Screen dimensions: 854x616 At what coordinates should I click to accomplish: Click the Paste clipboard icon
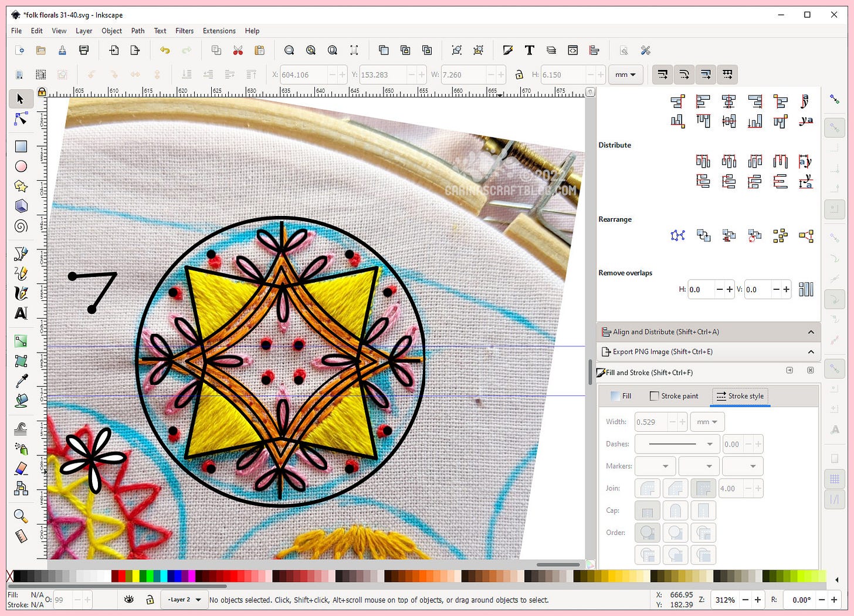point(259,50)
